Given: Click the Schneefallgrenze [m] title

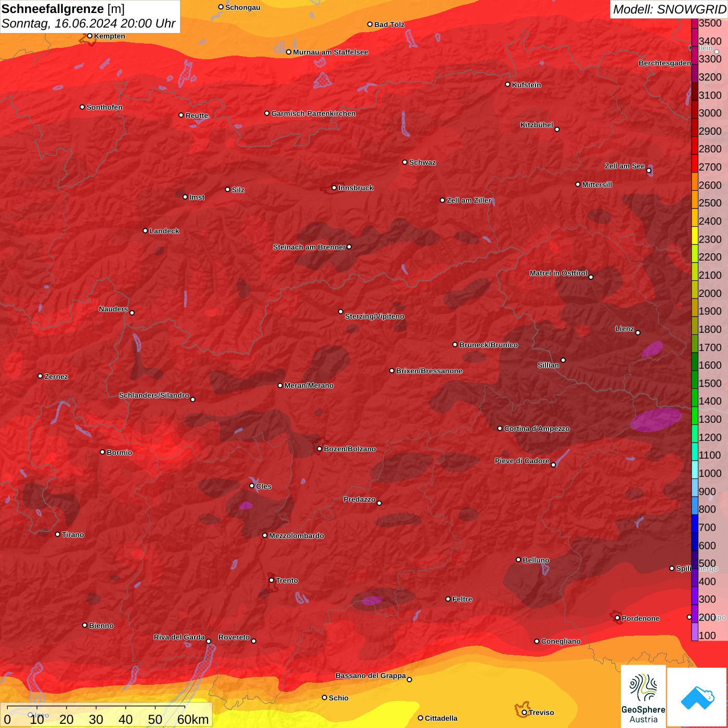Looking at the screenshot, I should [x=63, y=9].
